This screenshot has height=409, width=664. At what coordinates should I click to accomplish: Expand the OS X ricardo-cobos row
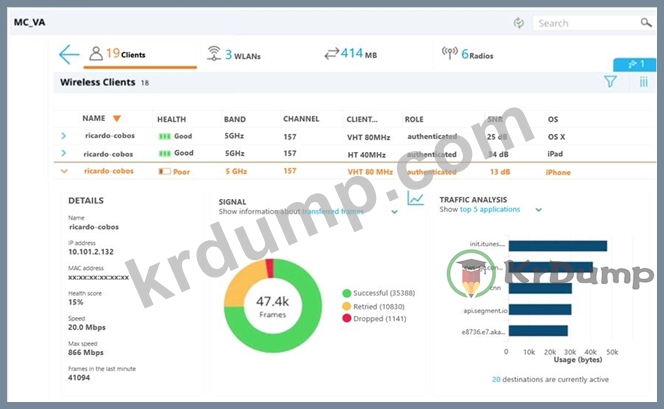[64, 136]
